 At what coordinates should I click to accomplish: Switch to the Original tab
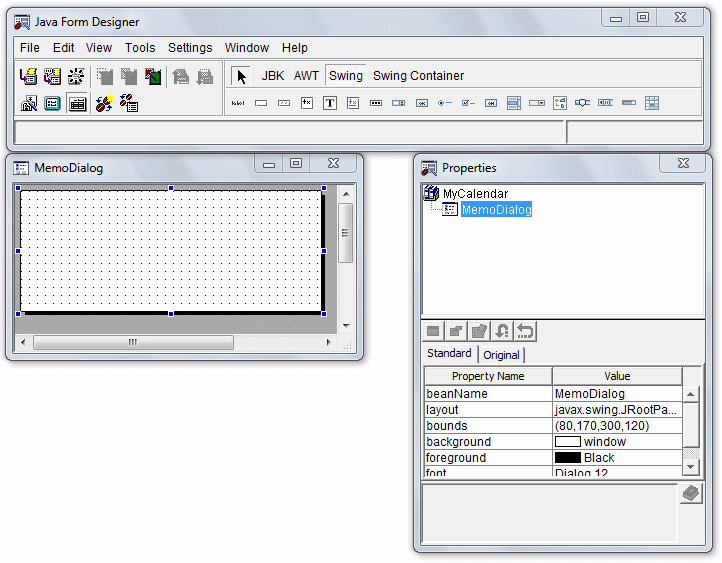501,355
